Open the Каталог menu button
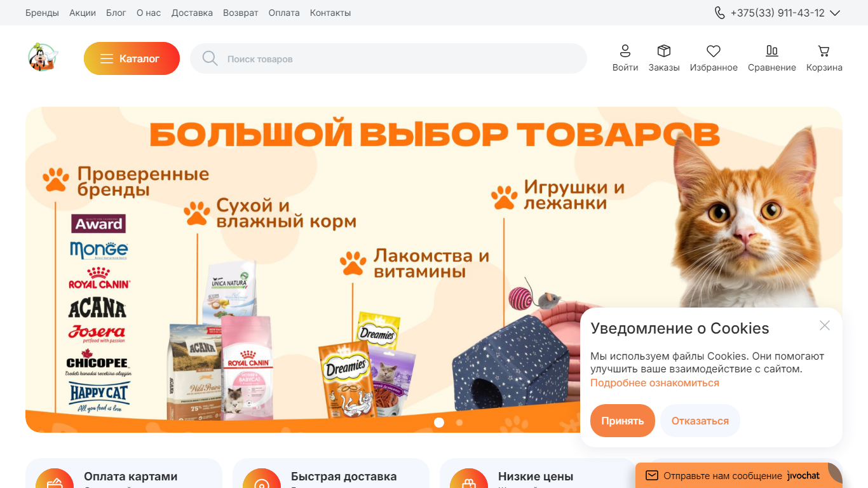868x488 pixels. click(x=132, y=58)
